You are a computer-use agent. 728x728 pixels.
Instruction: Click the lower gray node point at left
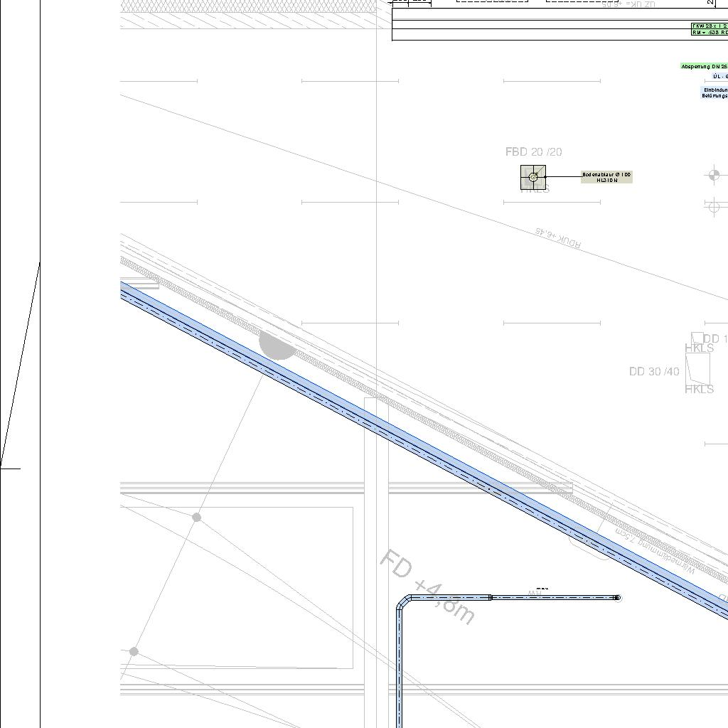tap(134, 651)
